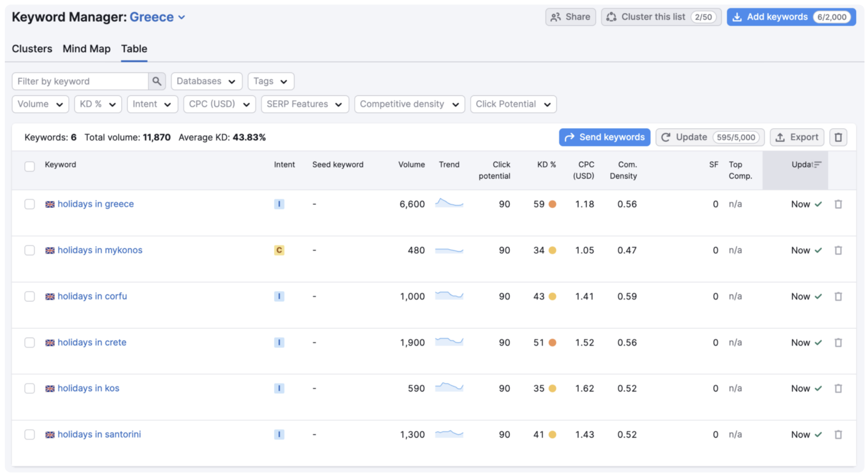868x476 pixels.
Task: Open the holidays in corfu keyword link
Action: (92, 296)
